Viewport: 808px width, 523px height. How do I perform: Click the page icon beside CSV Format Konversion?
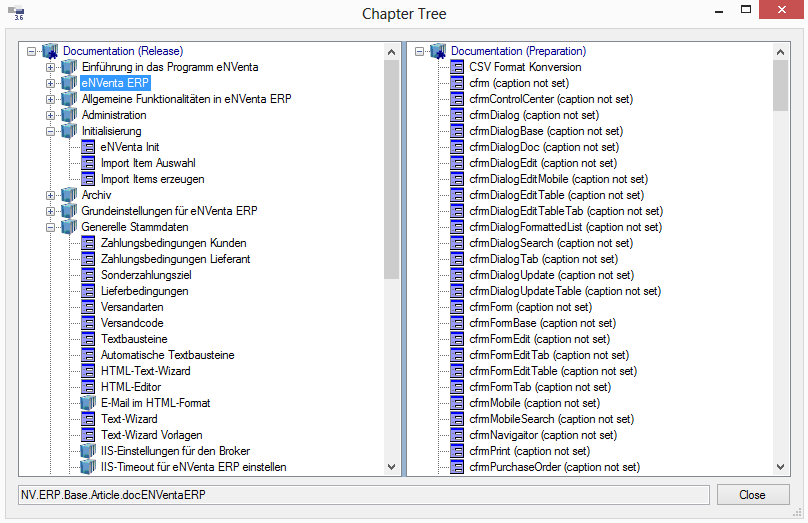pyautogui.click(x=457, y=67)
